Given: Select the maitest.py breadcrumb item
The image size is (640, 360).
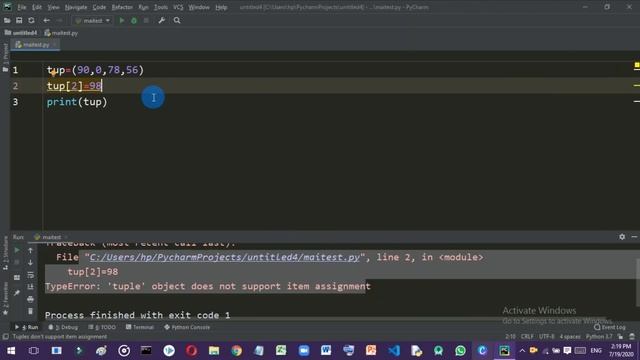Looking at the screenshot, I should point(61,33).
